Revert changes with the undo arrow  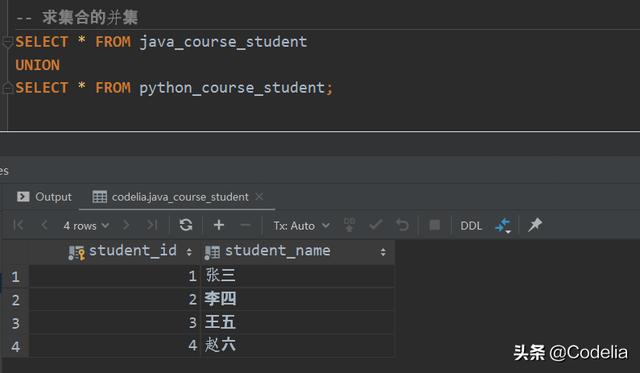click(x=402, y=225)
